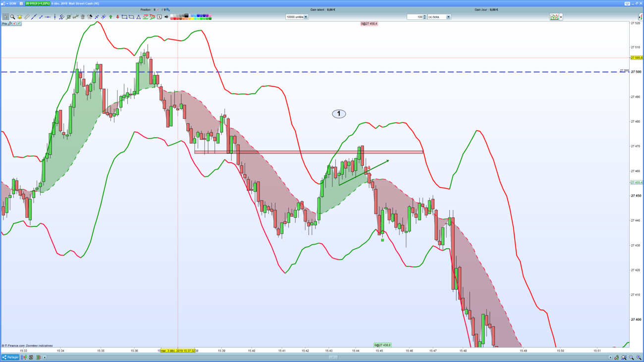Click the magnifier reset icon in bottom-right bar
644x362 pixels.
click(624, 357)
